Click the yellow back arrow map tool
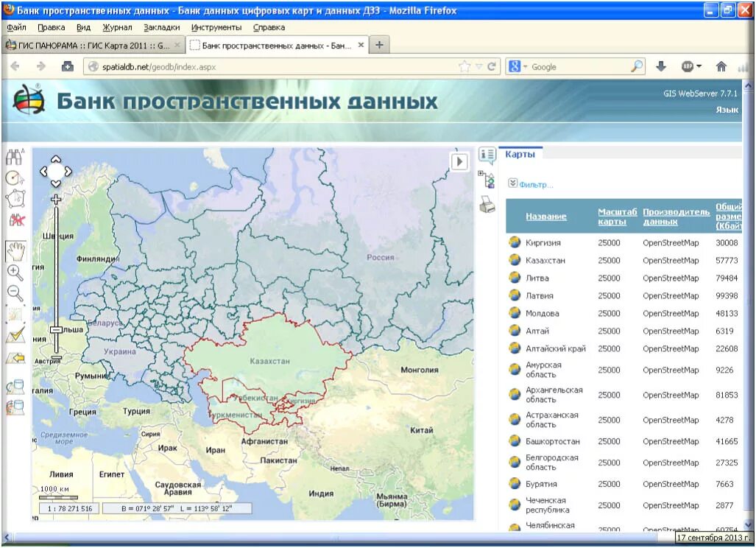Image resolution: width=756 pixels, height=548 pixels. [x=15, y=357]
